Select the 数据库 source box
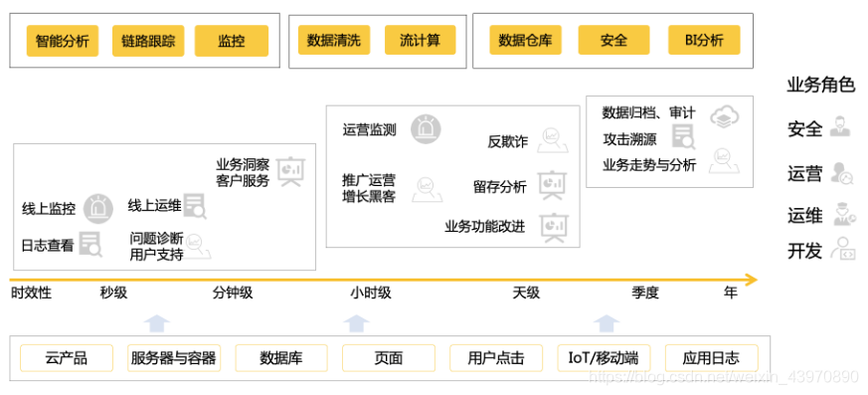Viewport: 868px width, 395px height. pyautogui.click(x=281, y=358)
